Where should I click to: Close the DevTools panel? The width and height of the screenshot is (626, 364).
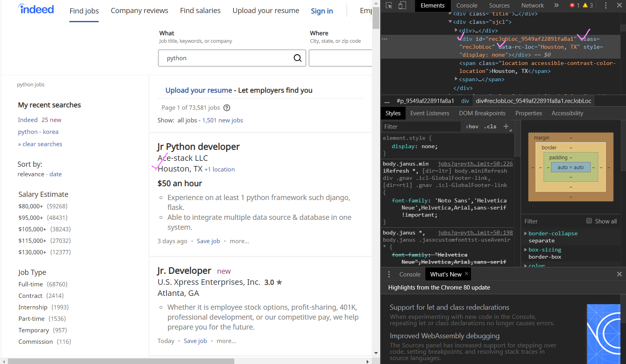[x=619, y=5]
